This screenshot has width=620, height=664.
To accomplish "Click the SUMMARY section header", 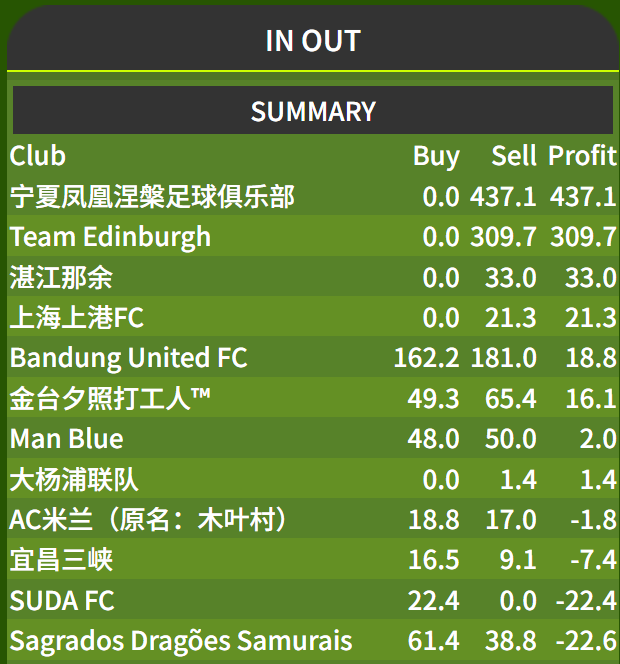I will pyautogui.click(x=313, y=111).
